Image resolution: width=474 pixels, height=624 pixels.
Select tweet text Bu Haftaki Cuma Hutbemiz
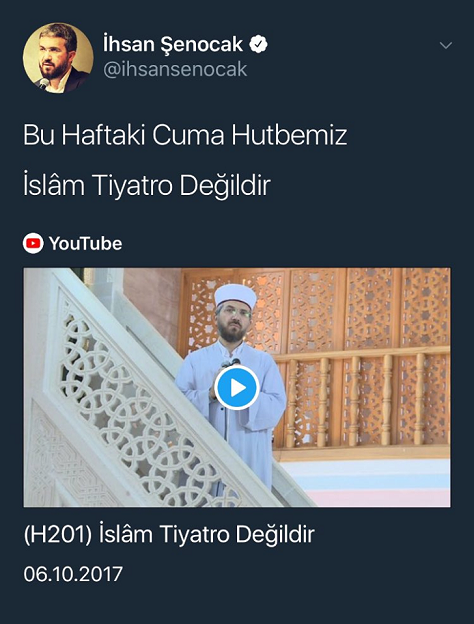pyautogui.click(x=185, y=135)
